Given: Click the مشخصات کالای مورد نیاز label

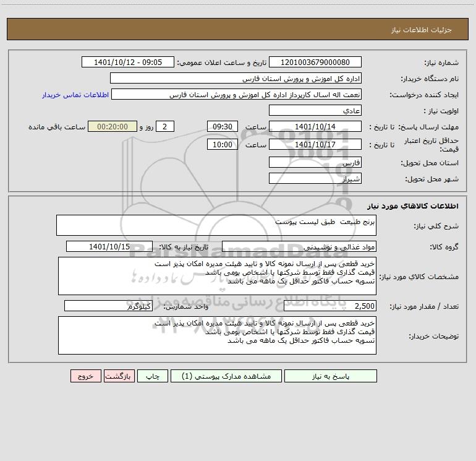Looking at the screenshot, I should 419,277.
